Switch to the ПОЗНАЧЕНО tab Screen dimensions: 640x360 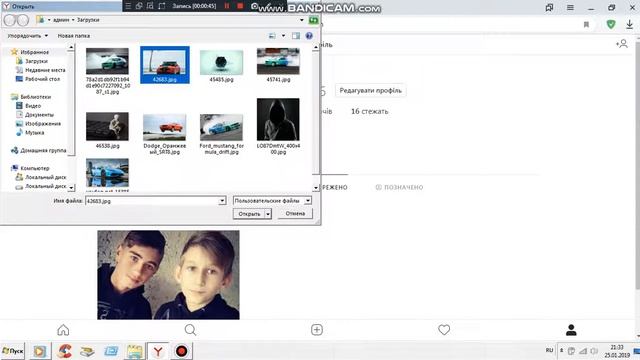coord(399,187)
